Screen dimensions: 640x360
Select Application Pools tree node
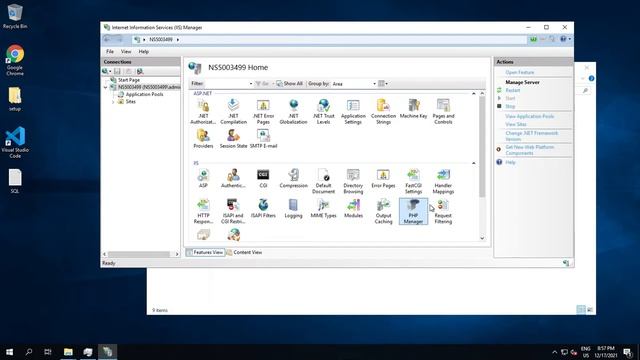144,94
